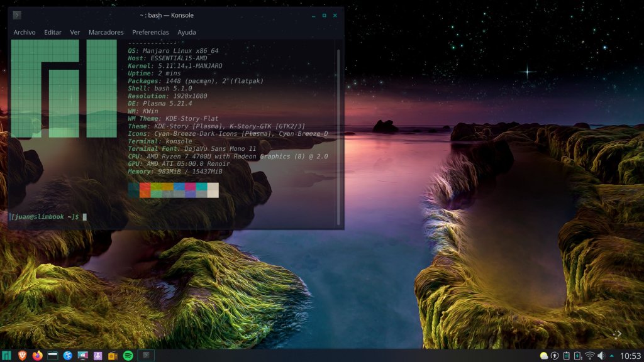The width and height of the screenshot is (644, 362).
Task: Click the Konsole task in the taskbar
Action: pyautogui.click(x=146, y=356)
